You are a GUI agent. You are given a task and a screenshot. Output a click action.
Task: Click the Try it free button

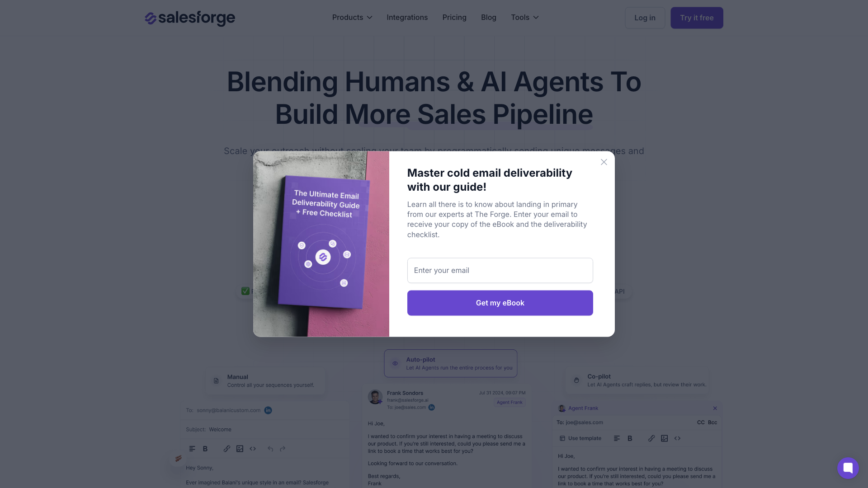pyautogui.click(x=696, y=17)
